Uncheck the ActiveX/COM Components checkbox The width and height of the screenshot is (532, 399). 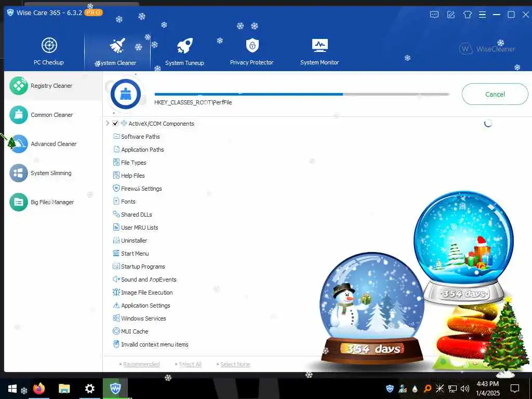click(115, 123)
